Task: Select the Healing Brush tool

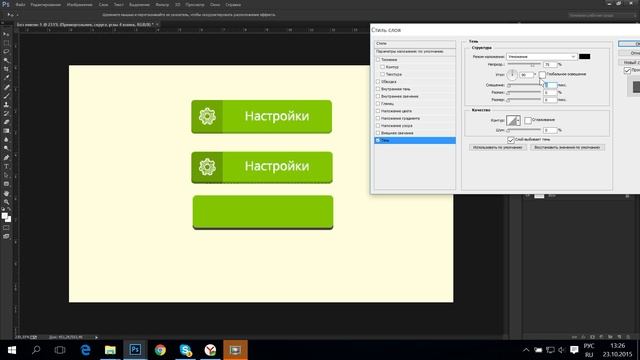Action: point(6,87)
